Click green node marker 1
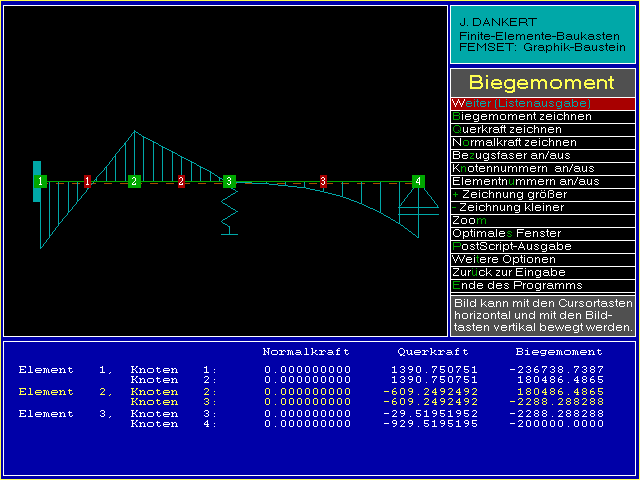Viewport: 640px width, 480px height. (41, 181)
